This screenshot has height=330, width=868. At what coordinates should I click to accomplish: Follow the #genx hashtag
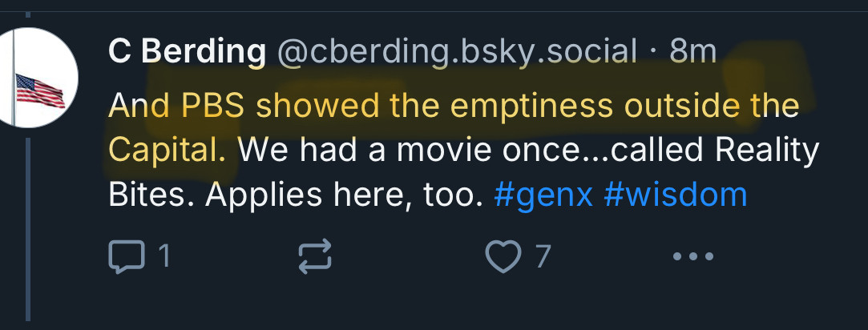543,195
